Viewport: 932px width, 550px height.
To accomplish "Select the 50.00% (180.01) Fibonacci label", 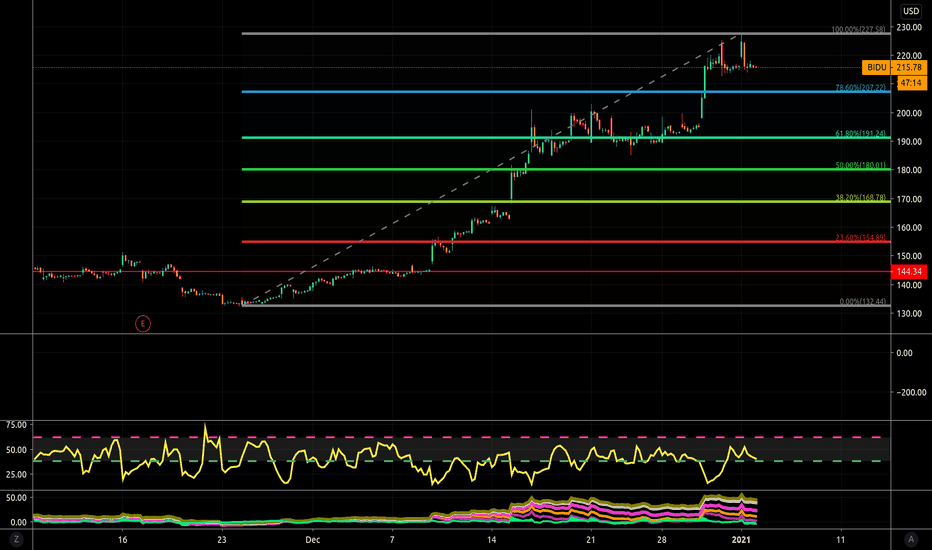I will 860,165.
